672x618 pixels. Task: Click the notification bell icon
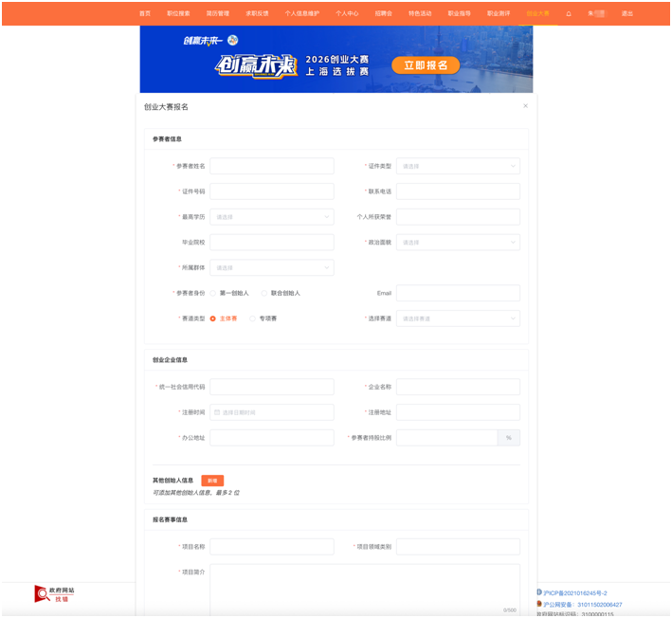click(569, 14)
